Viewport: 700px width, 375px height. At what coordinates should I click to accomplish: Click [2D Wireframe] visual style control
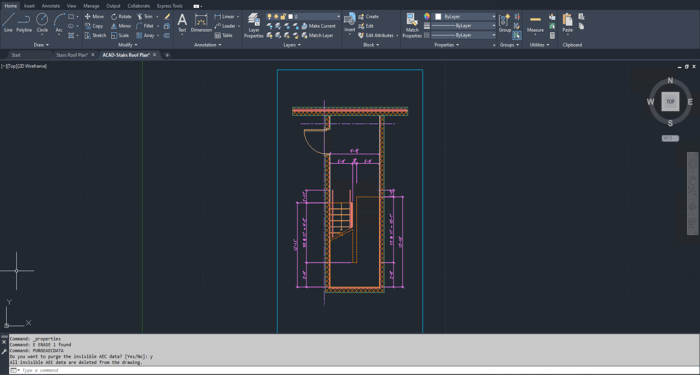point(31,66)
